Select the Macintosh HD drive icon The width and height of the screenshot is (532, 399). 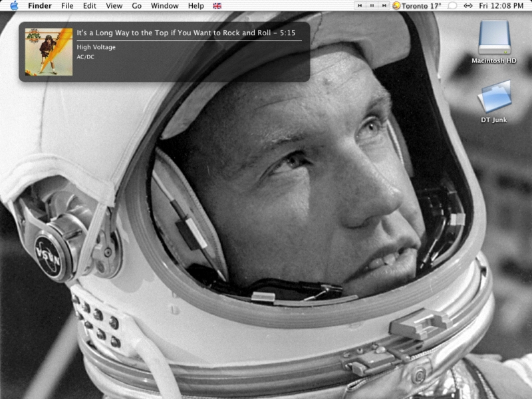494,37
